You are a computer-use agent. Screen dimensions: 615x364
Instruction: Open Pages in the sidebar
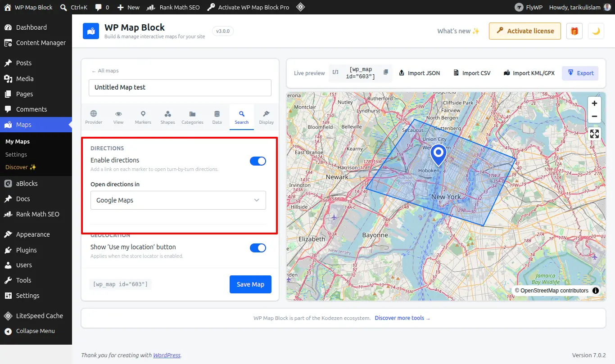click(36, 94)
